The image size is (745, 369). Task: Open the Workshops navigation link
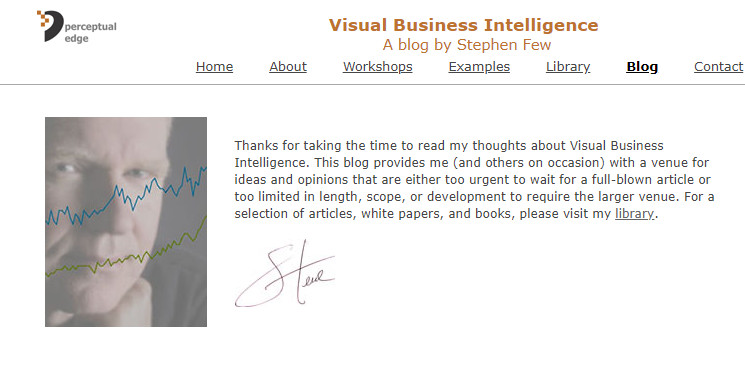(378, 67)
